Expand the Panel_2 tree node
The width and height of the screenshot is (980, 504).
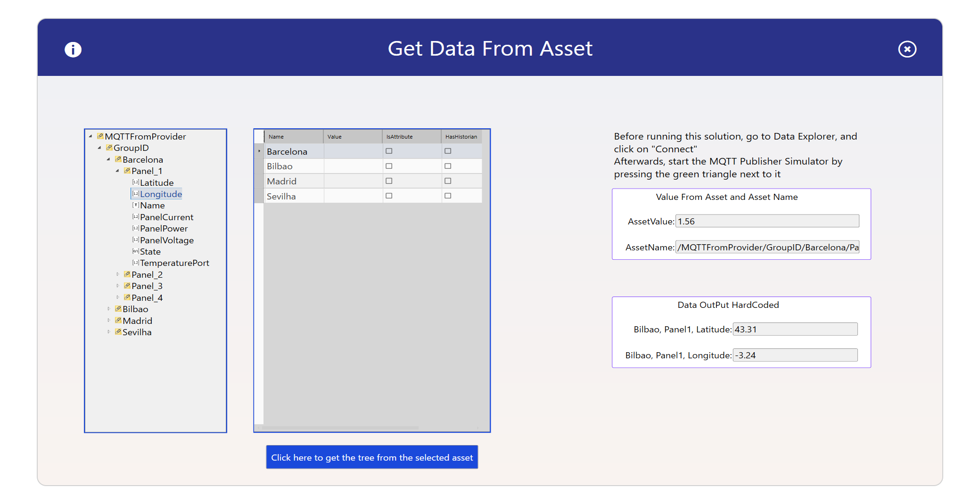click(x=118, y=274)
